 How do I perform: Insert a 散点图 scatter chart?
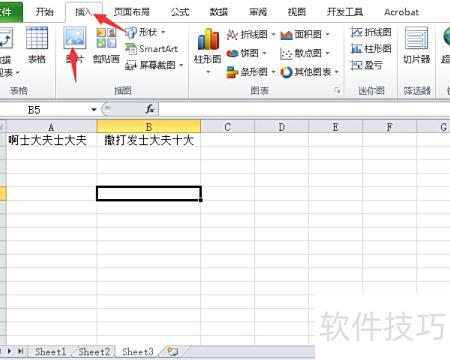tap(305, 53)
